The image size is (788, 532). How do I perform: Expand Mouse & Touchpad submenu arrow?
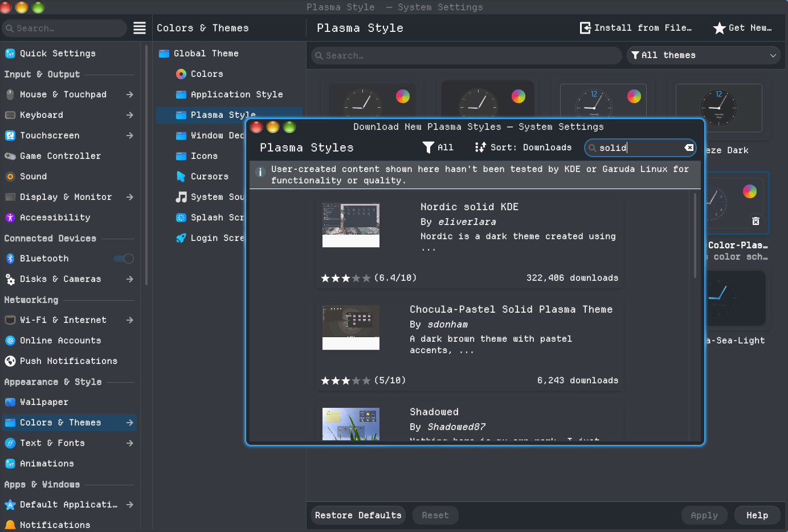pos(130,95)
